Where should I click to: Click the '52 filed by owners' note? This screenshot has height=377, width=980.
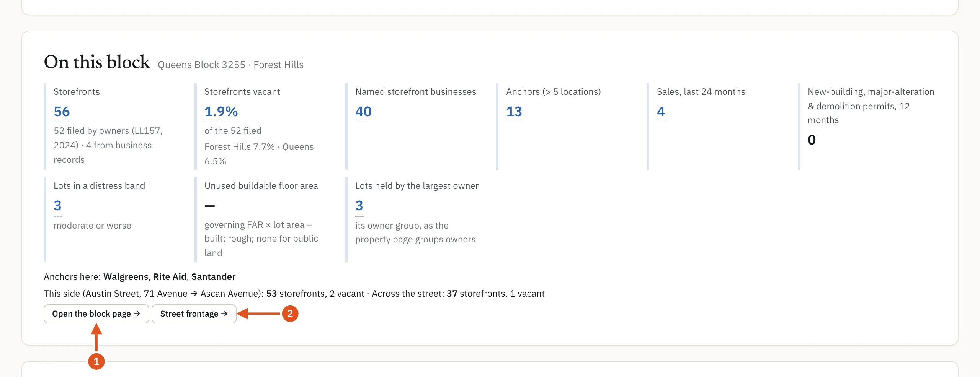tap(108, 145)
